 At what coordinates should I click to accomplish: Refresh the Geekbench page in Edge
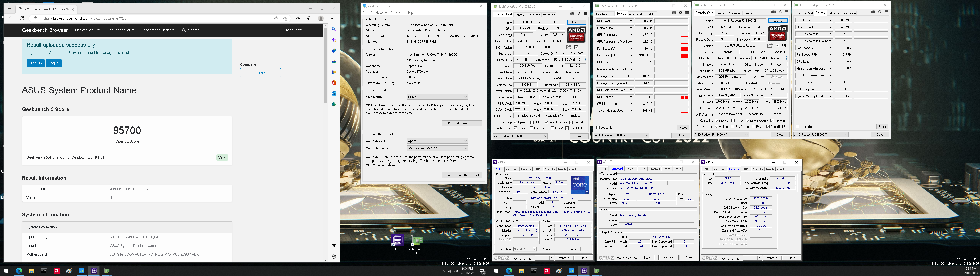(22, 18)
